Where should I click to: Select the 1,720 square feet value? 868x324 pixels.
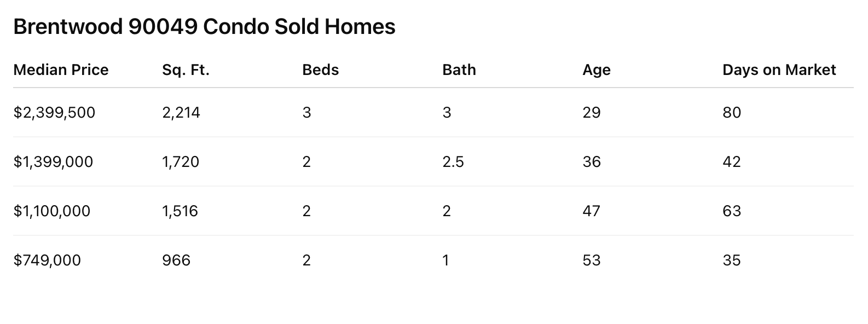point(181,162)
